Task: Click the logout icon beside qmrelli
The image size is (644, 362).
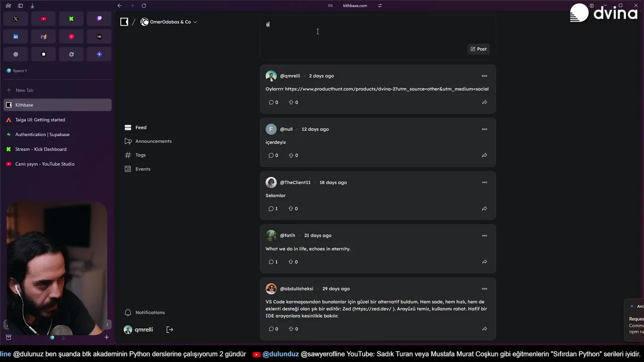Action: (170, 329)
